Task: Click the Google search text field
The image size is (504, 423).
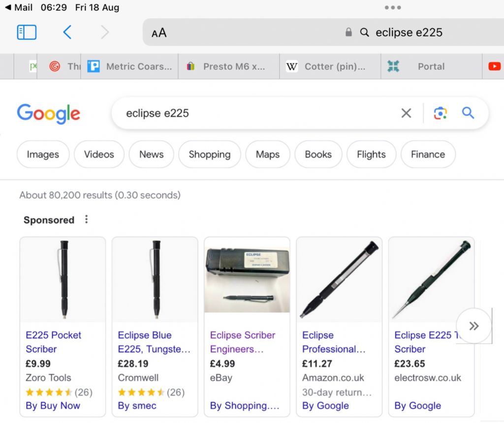Action: tap(257, 113)
